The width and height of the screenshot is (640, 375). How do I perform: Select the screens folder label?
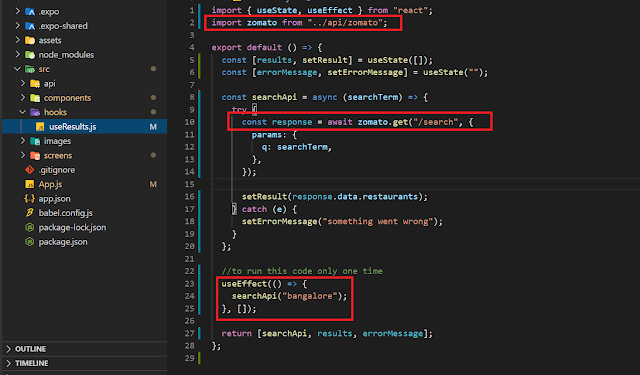58,155
